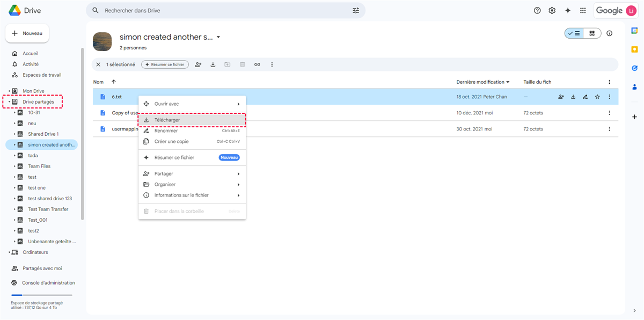Choose Télécharger from the context menu
This screenshot has height=320, width=644.
[x=167, y=120]
